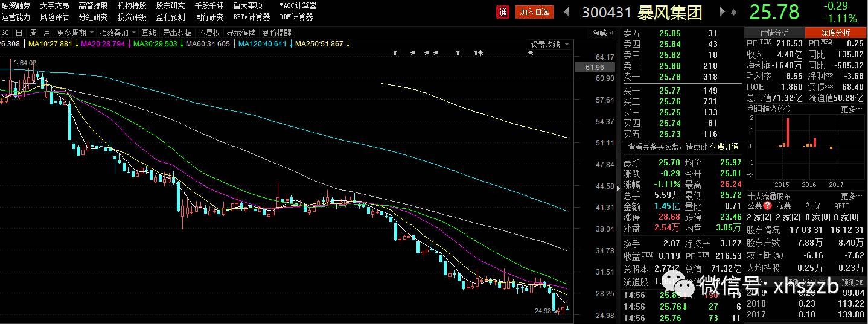Click 导出数据 to export data
The height and width of the screenshot is (324, 868).
pos(177,33)
